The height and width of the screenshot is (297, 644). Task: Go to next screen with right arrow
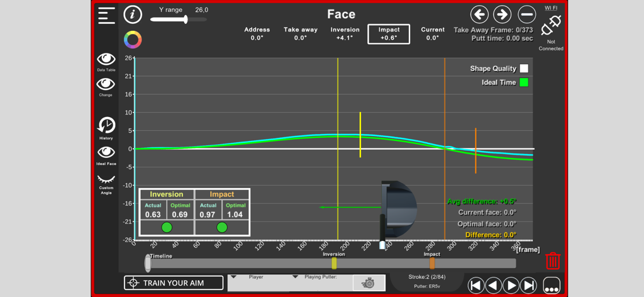coord(502,15)
